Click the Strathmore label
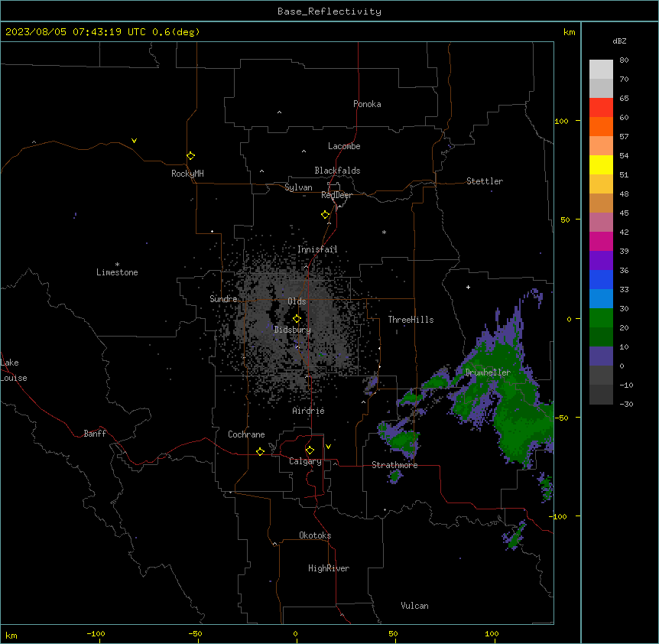 394,465
